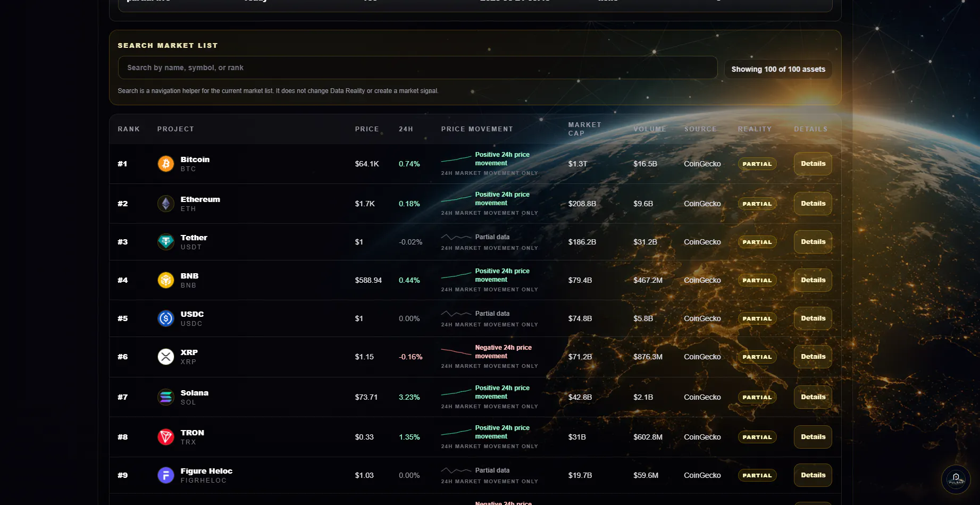This screenshot has width=980, height=505.
Task: Click the Tether partial data sparkline
Action: pyautogui.click(x=456, y=237)
